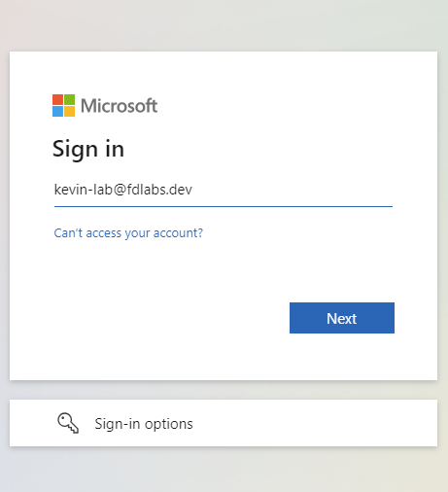Select the Sign-in options text label
Viewport: 448px width, 492px height.
tap(144, 424)
